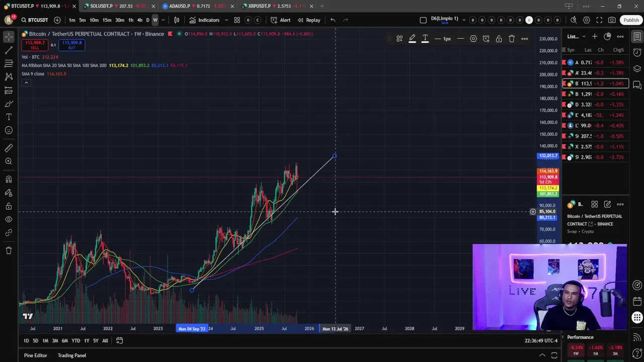Screen dimensions: 644x362
Task: Select the 1Y date range
Action: point(87,341)
